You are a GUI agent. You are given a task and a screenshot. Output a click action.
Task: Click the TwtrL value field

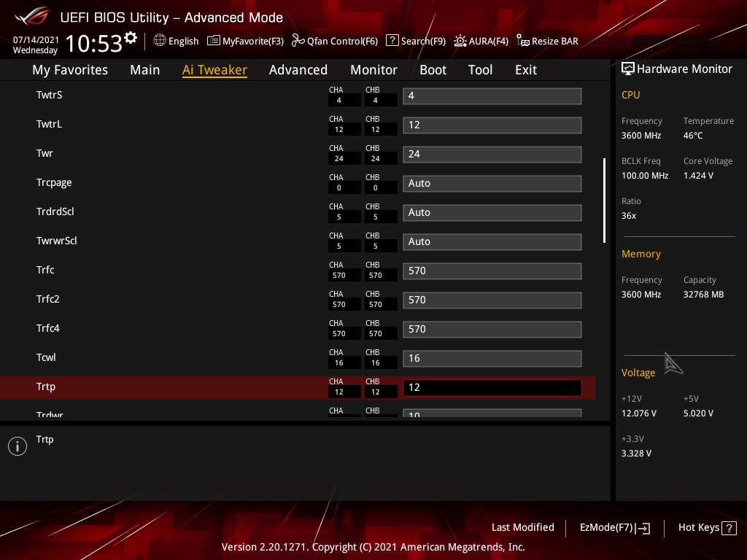[x=492, y=125]
